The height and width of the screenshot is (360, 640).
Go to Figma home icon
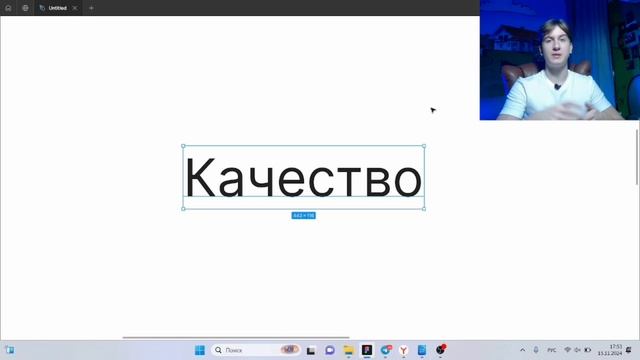click(8, 8)
